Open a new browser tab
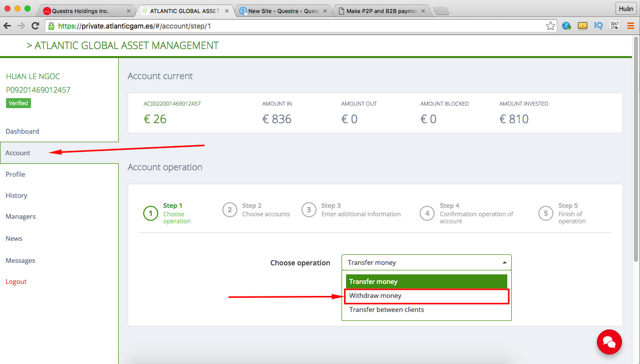This screenshot has width=640, height=364. [x=441, y=11]
